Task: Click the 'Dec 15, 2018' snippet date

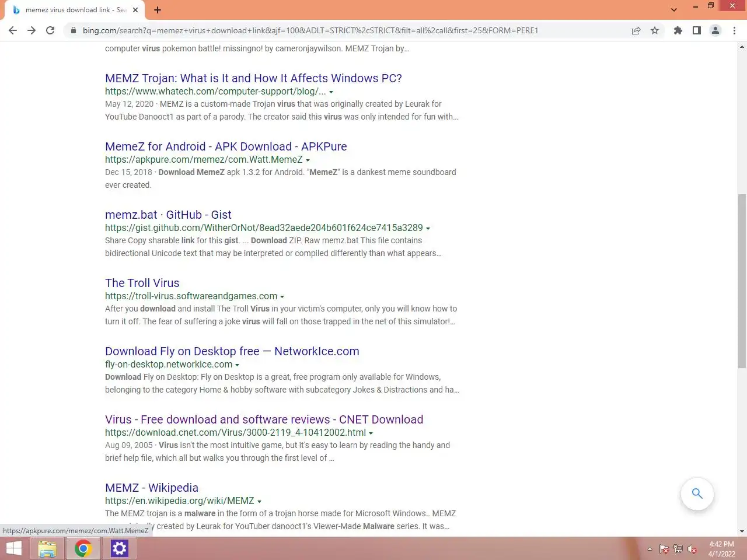Action: coord(128,173)
